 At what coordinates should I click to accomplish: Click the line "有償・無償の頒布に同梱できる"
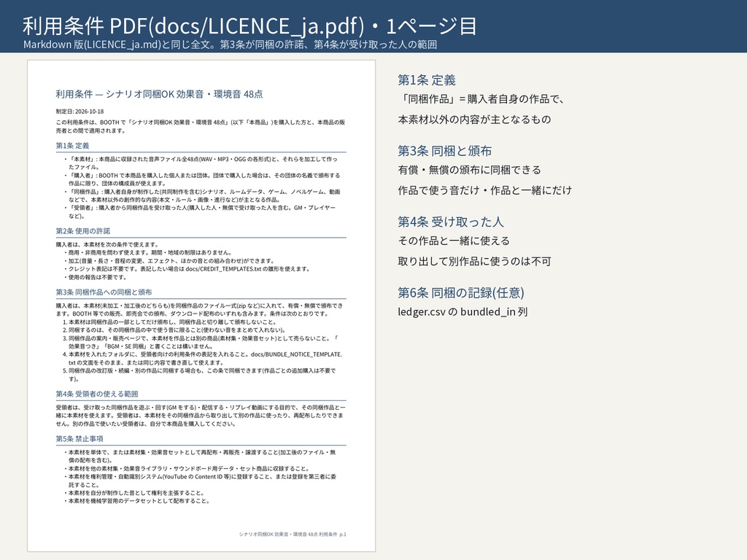pyautogui.click(x=470, y=170)
